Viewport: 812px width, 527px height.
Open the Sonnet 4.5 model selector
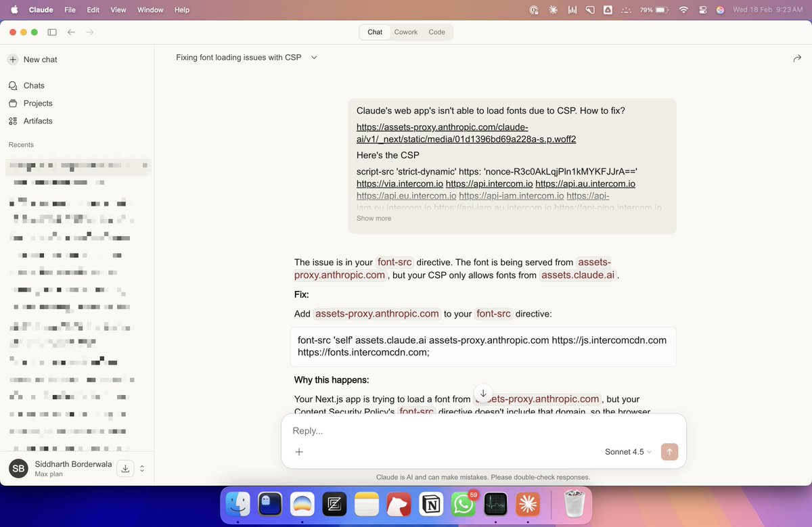click(x=629, y=452)
